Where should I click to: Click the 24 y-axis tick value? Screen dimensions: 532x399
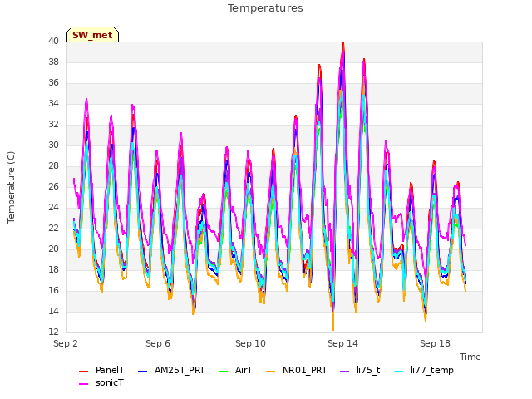click(53, 207)
